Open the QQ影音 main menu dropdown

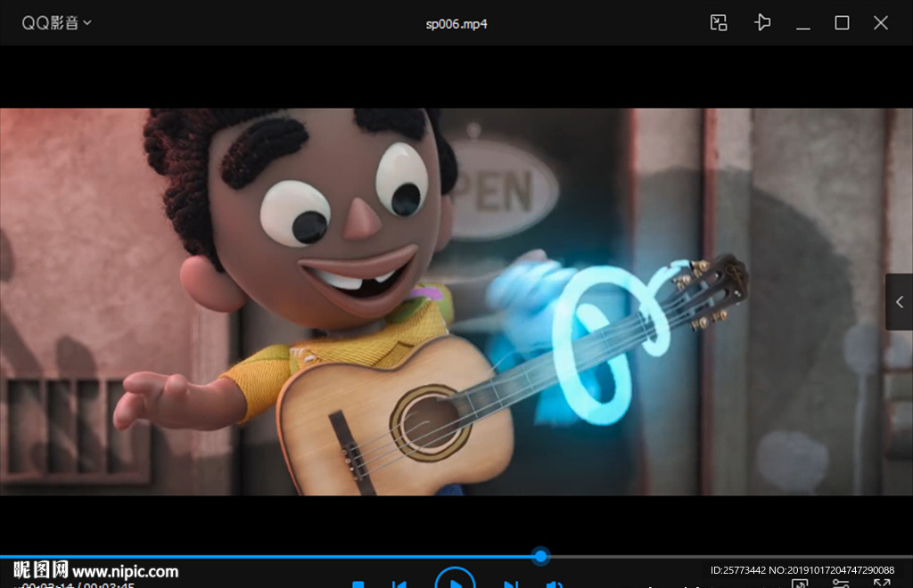click(56, 22)
